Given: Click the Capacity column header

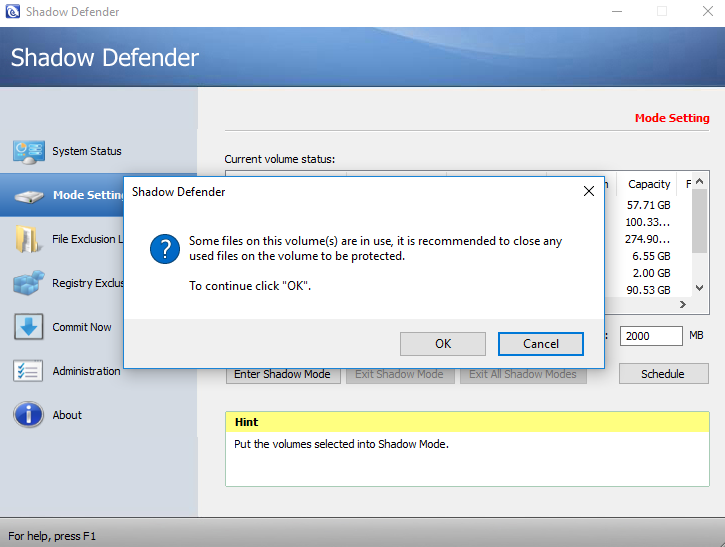Looking at the screenshot, I should pos(649,184).
